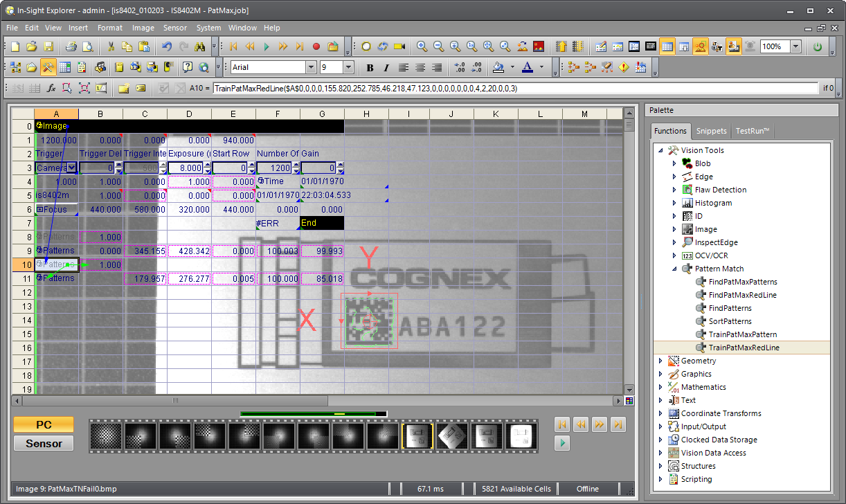846x504 pixels.
Task: Click the green power Online icon
Action: tap(818, 47)
